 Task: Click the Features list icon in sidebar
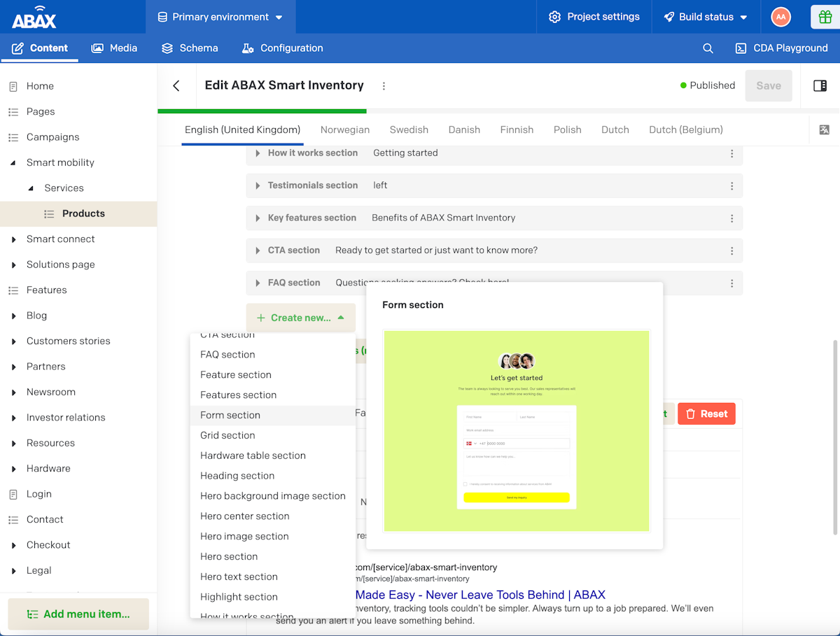click(x=13, y=290)
